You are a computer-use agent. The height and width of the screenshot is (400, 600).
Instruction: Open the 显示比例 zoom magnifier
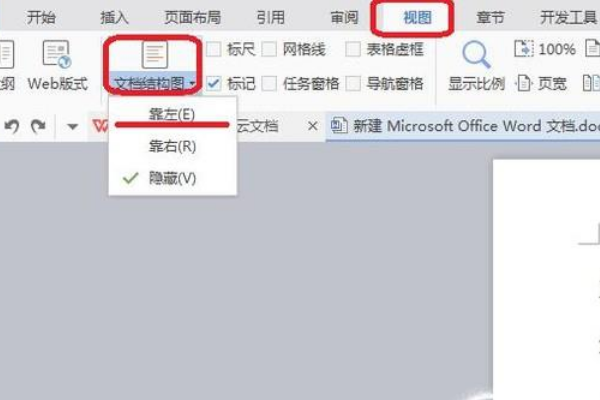pos(476,55)
